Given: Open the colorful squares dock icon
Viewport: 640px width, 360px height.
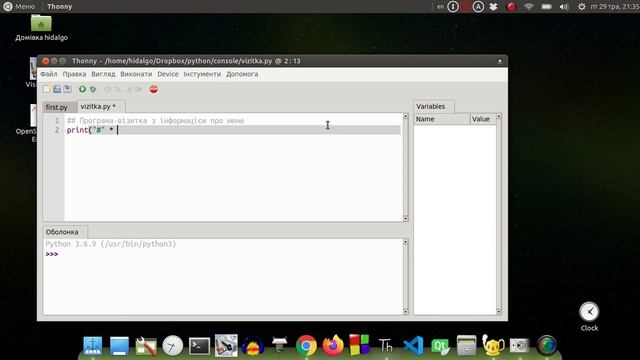Looking at the screenshot, I should click(x=359, y=345).
